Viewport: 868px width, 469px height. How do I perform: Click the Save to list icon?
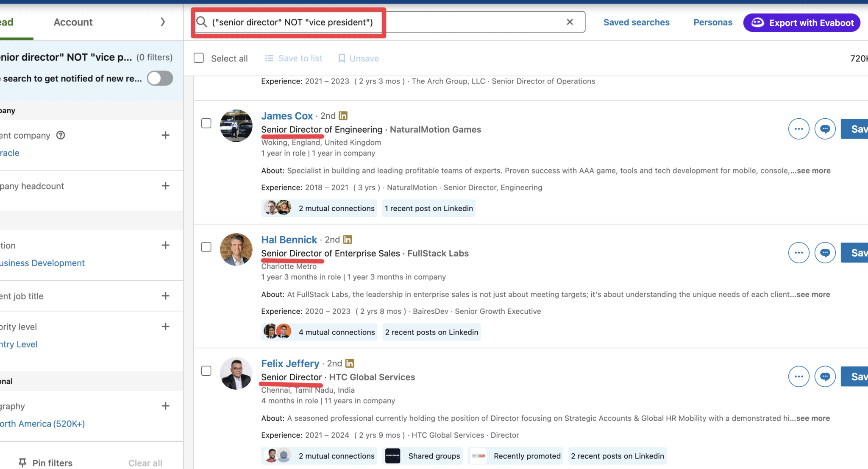(x=270, y=58)
